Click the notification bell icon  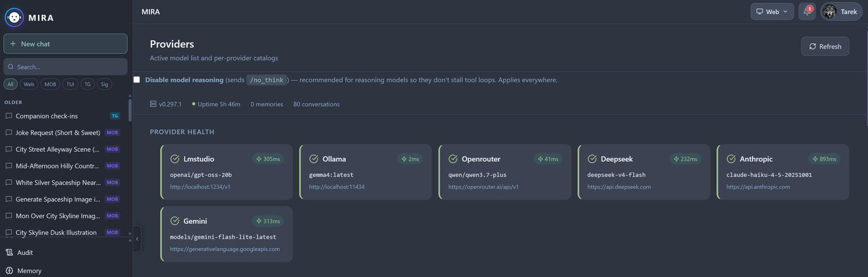[x=807, y=11]
